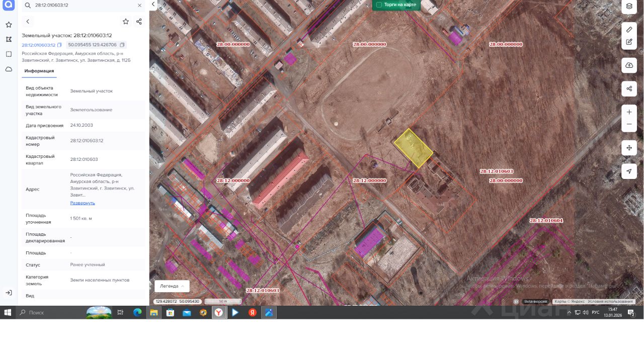The image size is (644, 362).
Task: Click the cloud upload button
Action: [x=629, y=65]
